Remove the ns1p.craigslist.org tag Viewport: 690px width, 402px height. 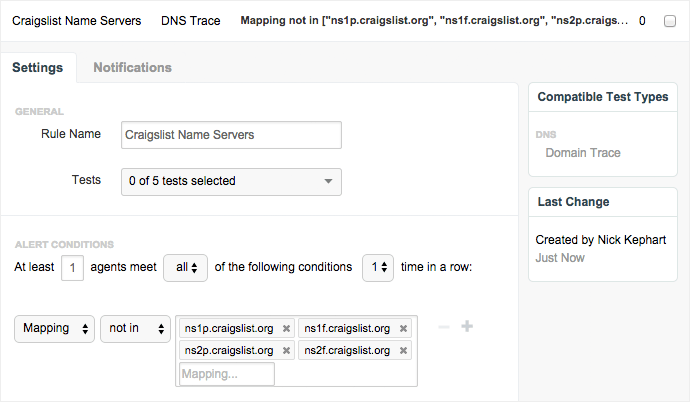pos(286,328)
